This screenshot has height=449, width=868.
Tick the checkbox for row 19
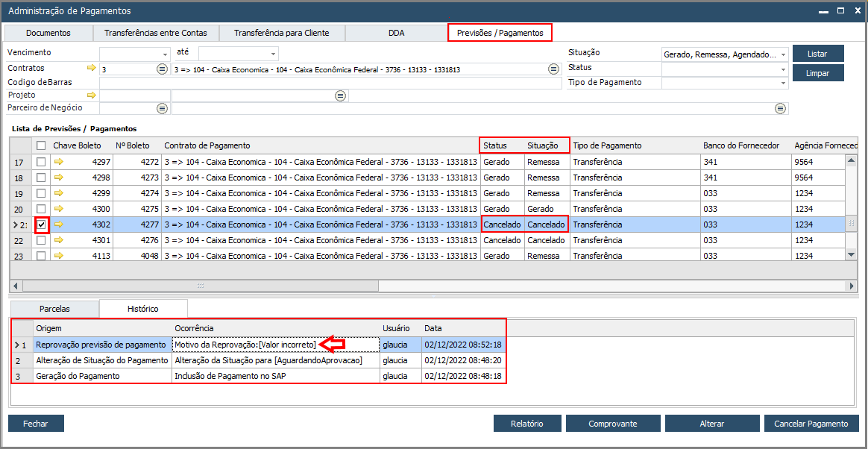tap(41, 193)
